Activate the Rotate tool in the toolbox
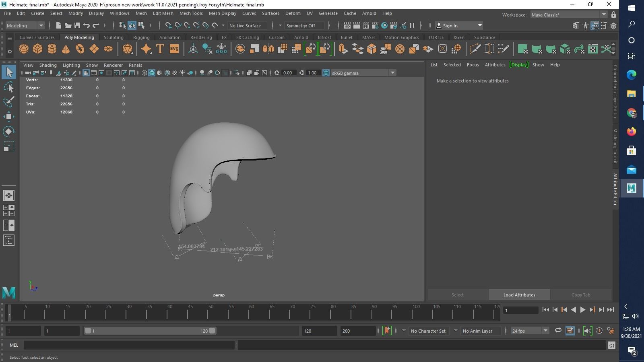This screenshot has height=362, width=644. [x=9, y=132]
